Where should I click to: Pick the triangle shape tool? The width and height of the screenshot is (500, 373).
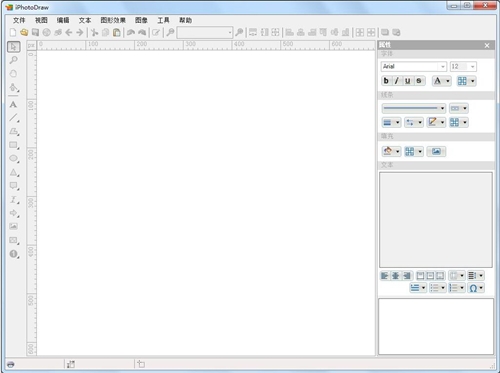tap(14, 172)
